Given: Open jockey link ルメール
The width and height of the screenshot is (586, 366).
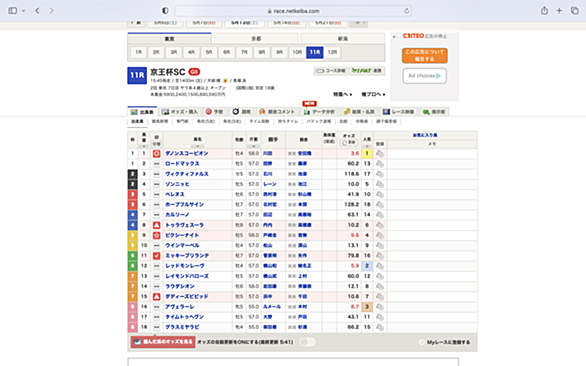Looking at the screenshot, I should (272, 307).
